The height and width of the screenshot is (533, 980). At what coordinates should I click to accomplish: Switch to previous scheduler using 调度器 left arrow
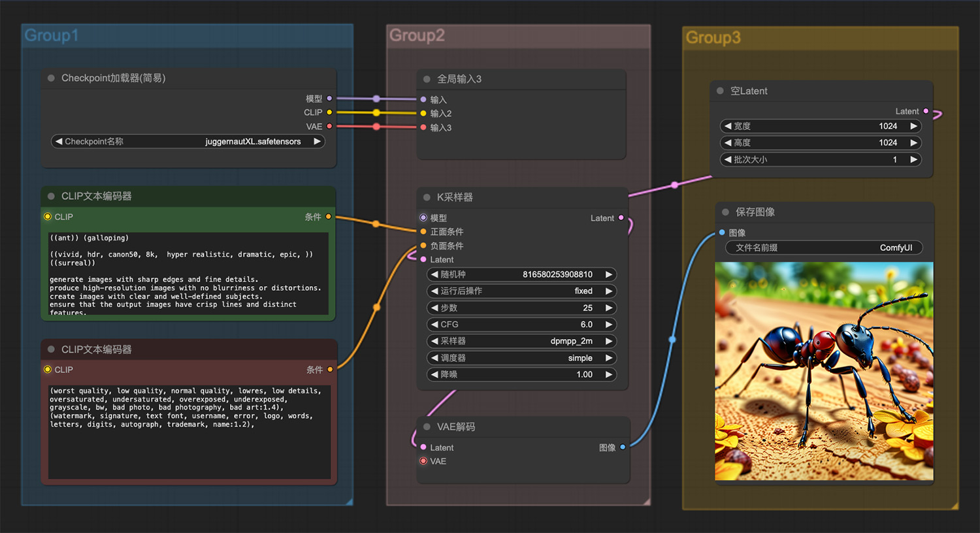click(434, 358)
